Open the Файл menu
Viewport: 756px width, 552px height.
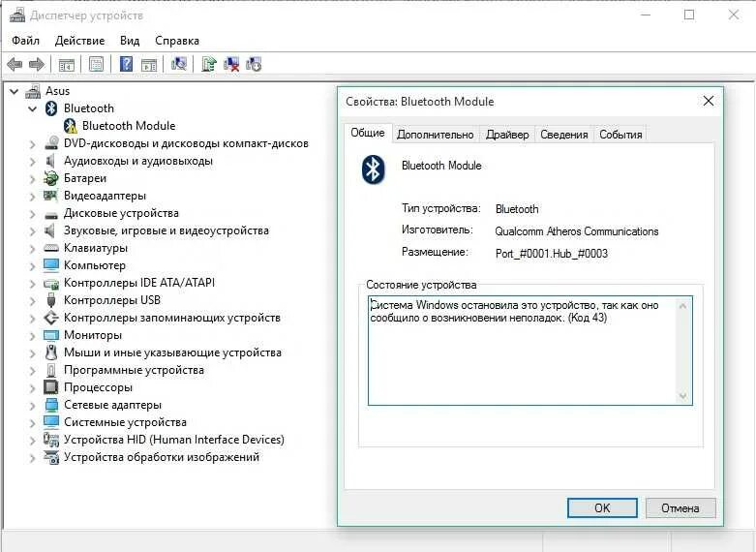(x=25, y=41)
